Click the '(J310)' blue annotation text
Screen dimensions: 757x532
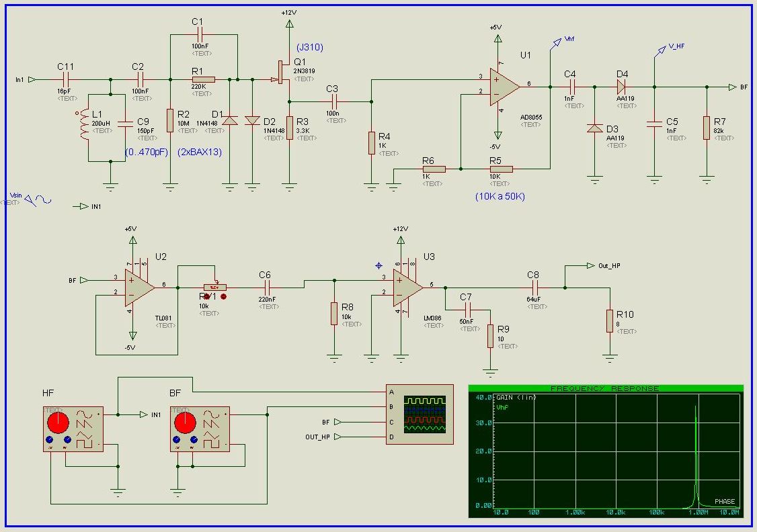point(309,47)
